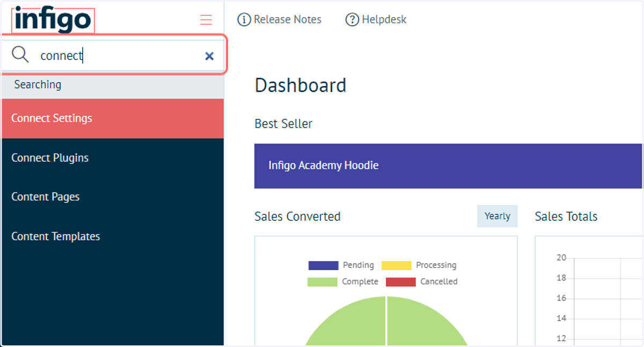Click the infigo logo
This screenshot has height=347, width=644.
pyautogui.click(x=53, y=20)
